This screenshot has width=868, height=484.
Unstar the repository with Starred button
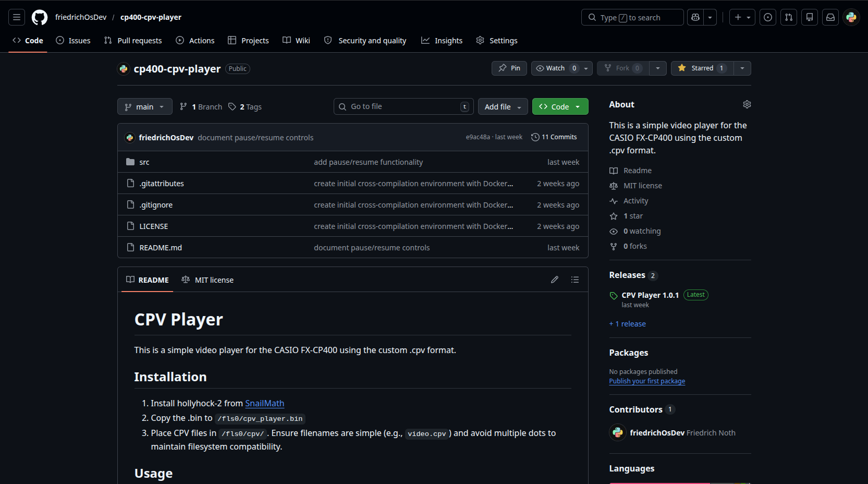702,68
